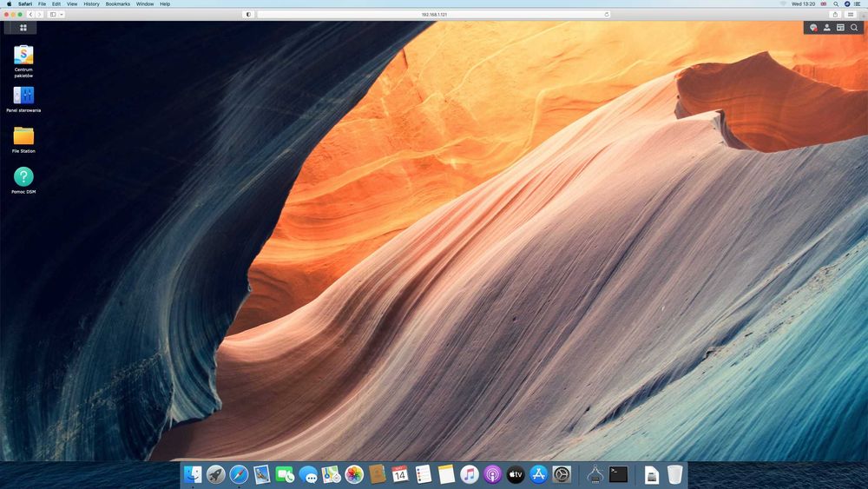Open the View menu
868x489 pixels.
tap(72, 3)
